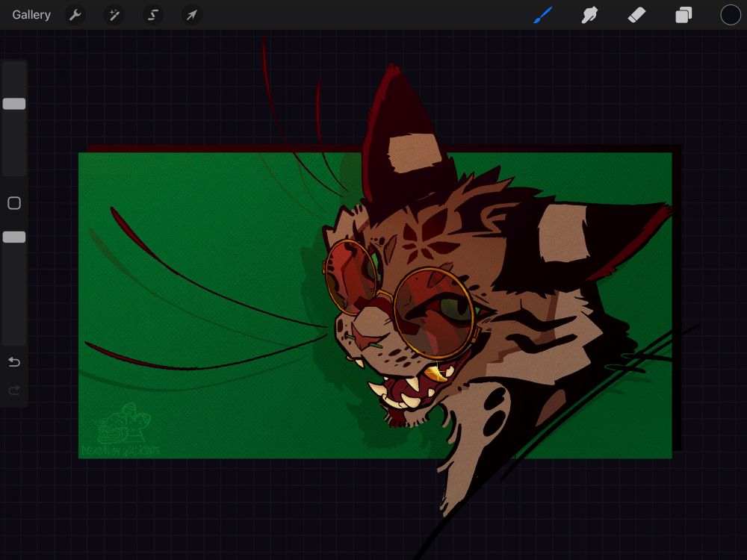Viewport: 747px width, 560px height.
Task: Undo the last stroke
Action: pos(14,362)
